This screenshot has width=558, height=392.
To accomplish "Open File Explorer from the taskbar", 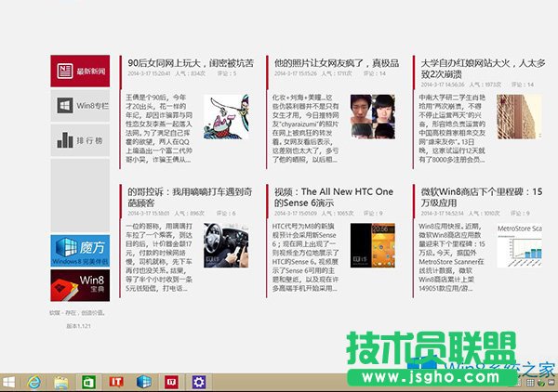I will pos(61,383).
